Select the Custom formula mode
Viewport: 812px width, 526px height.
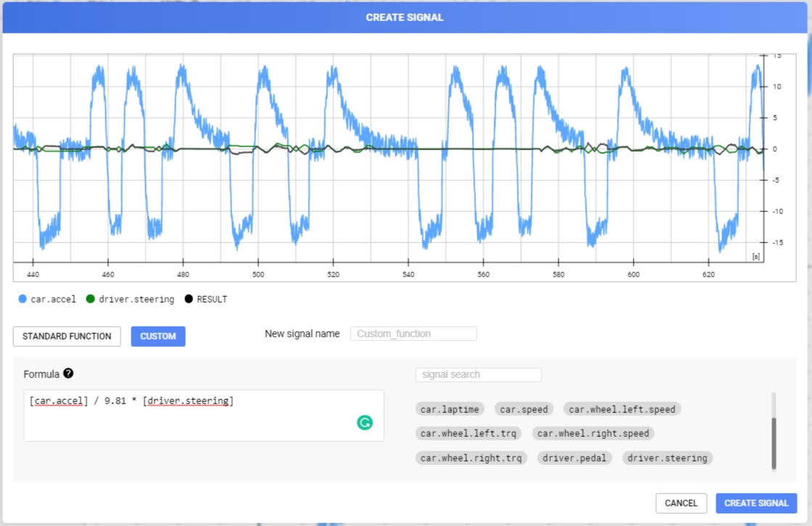coord(158,337)
